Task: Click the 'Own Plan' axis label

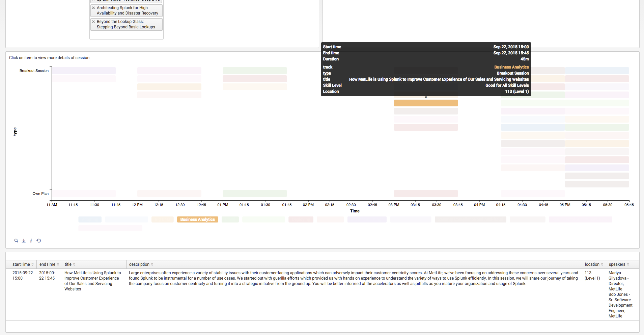Action: pyautogui.click(x=40, y=194)
